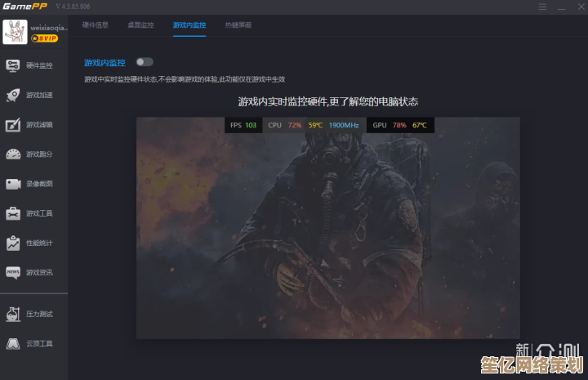The image size is (588, 380).
Task: Open 游戏滤镜 game filter icon
Action: tap(13, 125)
